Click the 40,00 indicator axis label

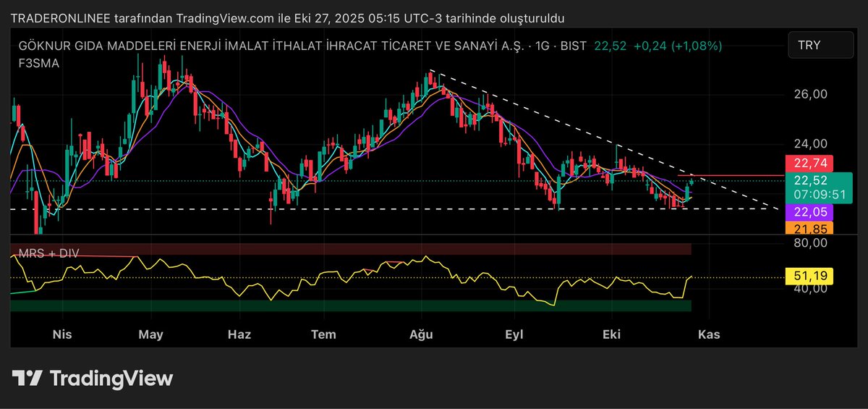click(809, 289)
